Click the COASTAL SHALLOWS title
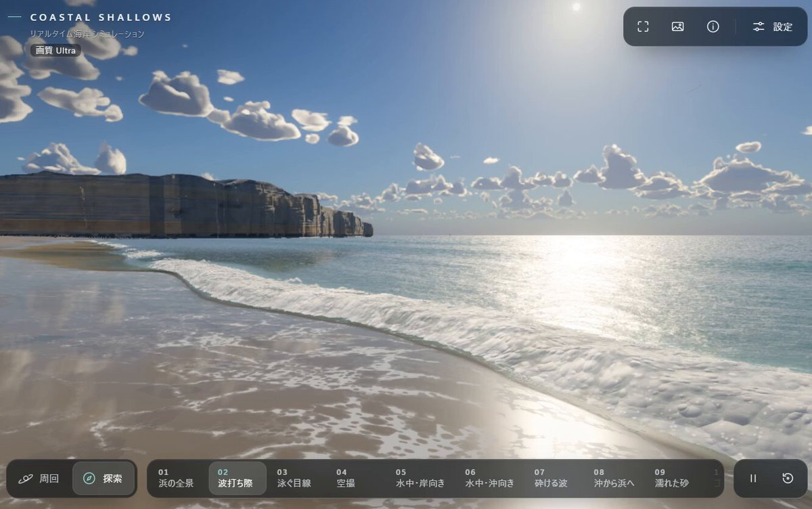The width and height of the screenshot is (812, 509). coord(101,18)
